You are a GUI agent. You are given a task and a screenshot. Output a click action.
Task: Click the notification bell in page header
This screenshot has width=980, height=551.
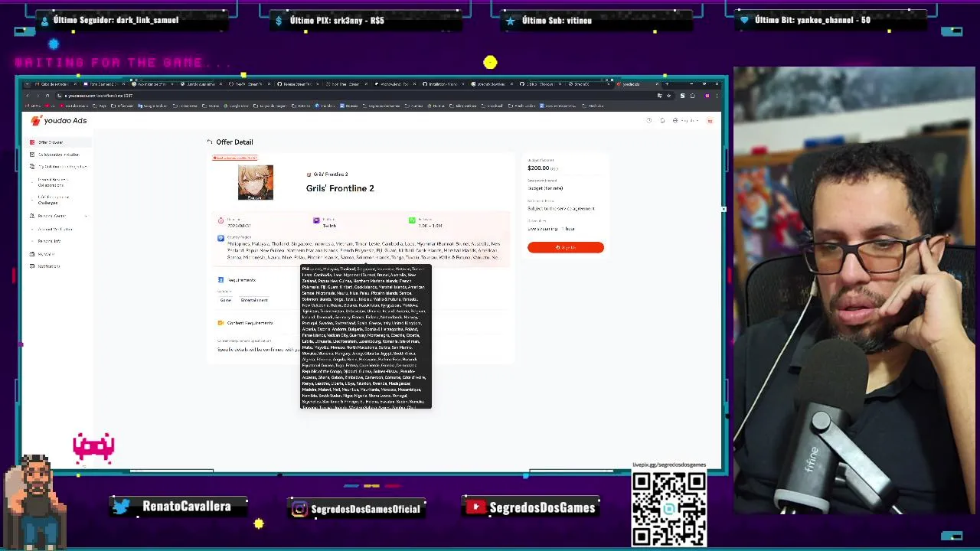662,120
